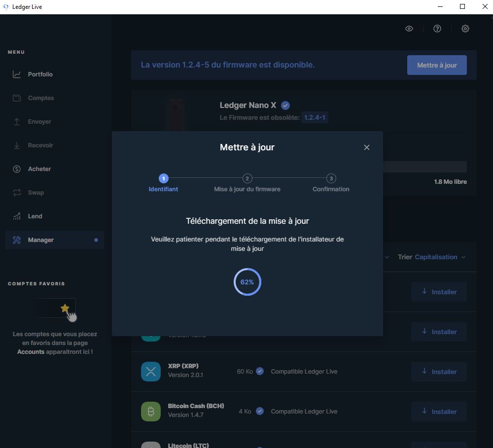Click the XRP (XRP) app name
493x448 pixels.
pyautogui.click(x=183, y=366)
